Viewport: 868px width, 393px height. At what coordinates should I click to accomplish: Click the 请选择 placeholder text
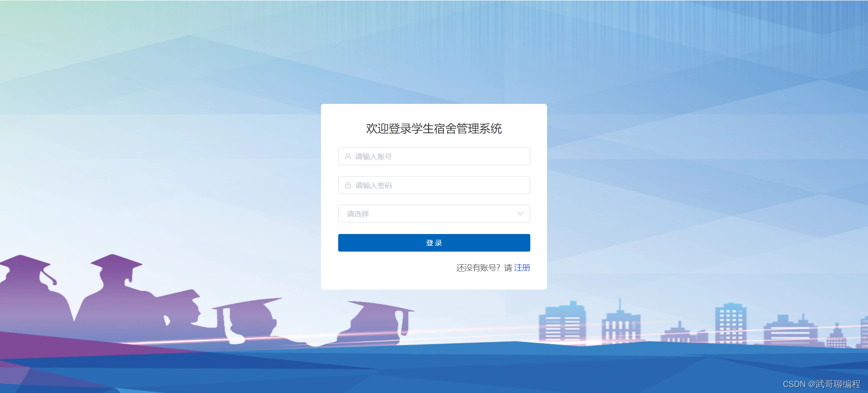point(358,214)
